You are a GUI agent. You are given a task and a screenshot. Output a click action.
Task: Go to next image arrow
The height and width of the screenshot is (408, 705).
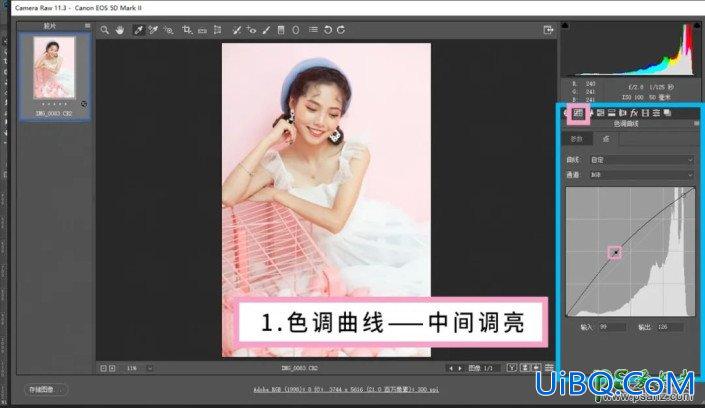click(460, 368)
